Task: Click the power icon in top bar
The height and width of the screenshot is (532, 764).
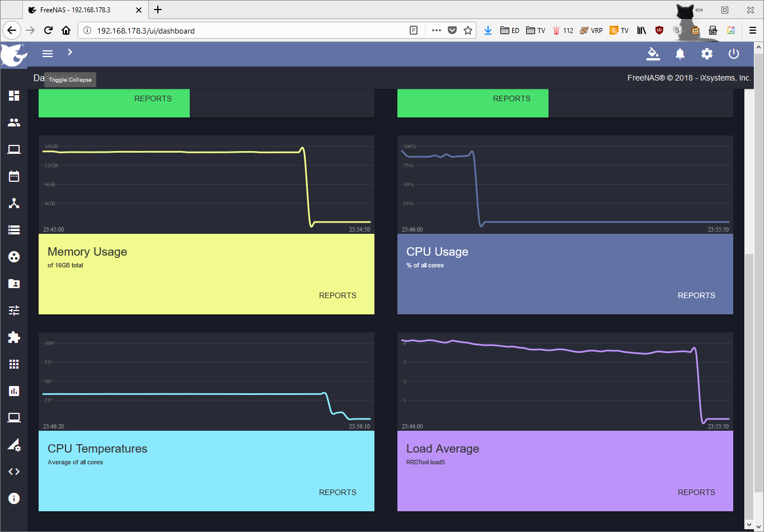Action: tap(734, 54)
